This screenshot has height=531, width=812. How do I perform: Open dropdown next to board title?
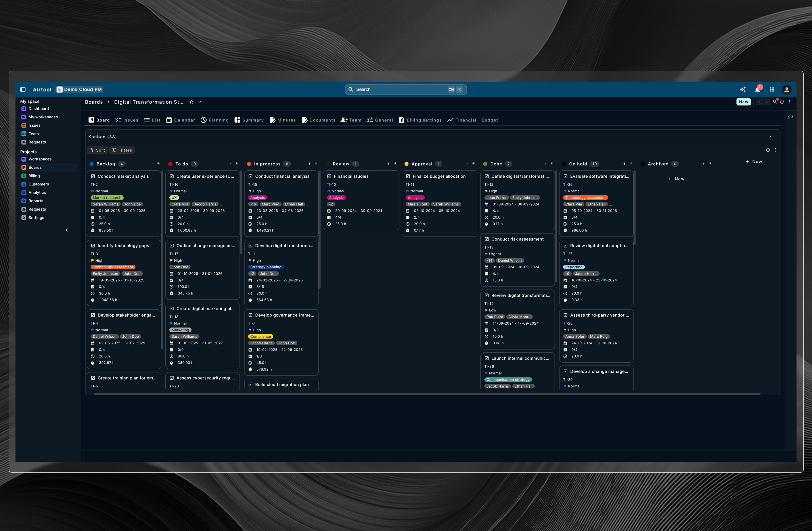point(200,102)
